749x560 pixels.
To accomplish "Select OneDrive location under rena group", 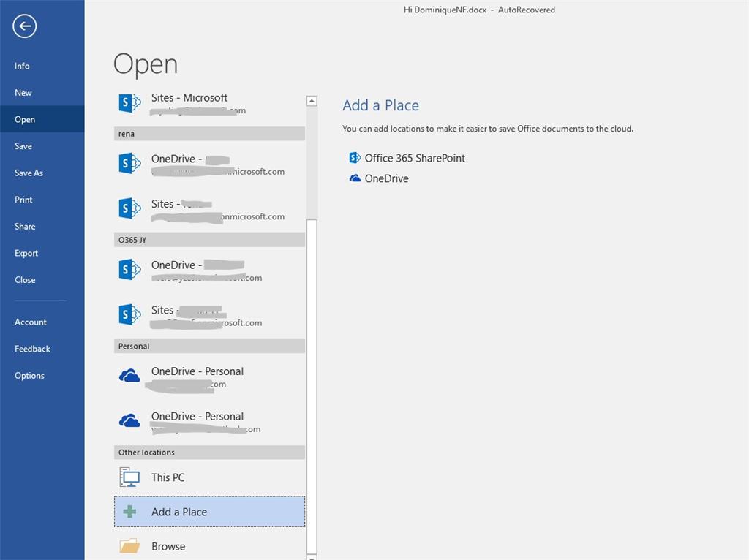I will click(x=209, y=164).
